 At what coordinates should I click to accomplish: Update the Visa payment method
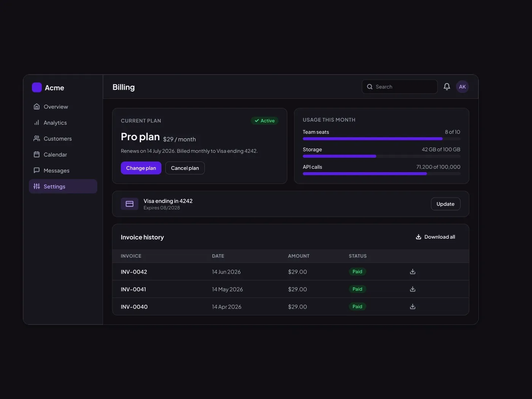445,204
